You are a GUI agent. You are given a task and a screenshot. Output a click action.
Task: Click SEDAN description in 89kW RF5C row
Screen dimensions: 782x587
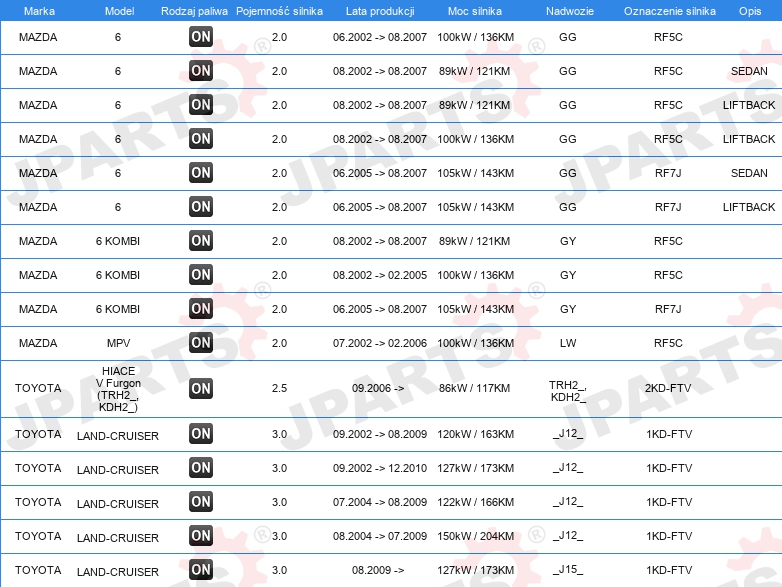[x=749, y=71]
